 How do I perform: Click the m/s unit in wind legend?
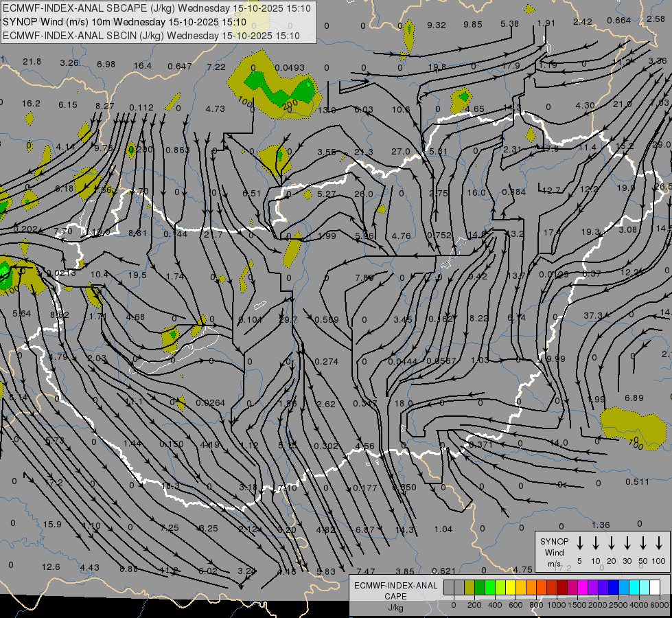pos(554,564)
